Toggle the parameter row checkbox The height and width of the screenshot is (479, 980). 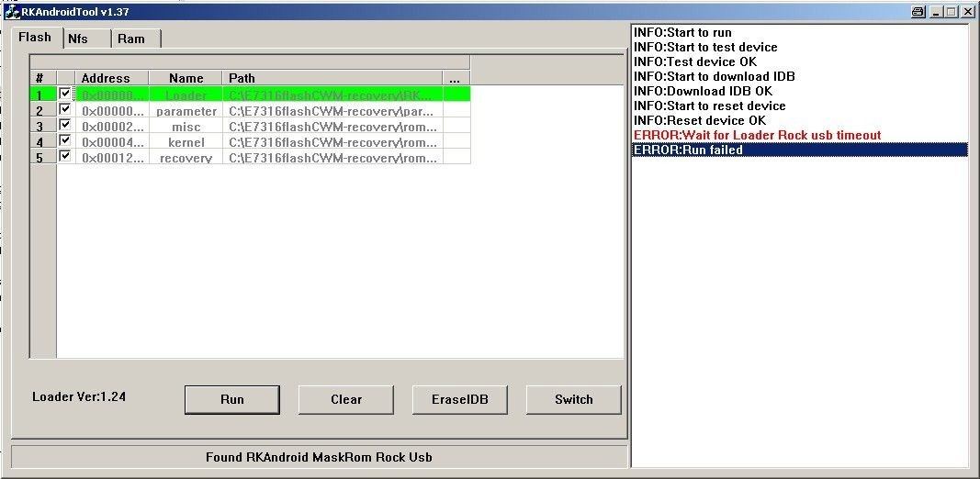coord(65,109)
